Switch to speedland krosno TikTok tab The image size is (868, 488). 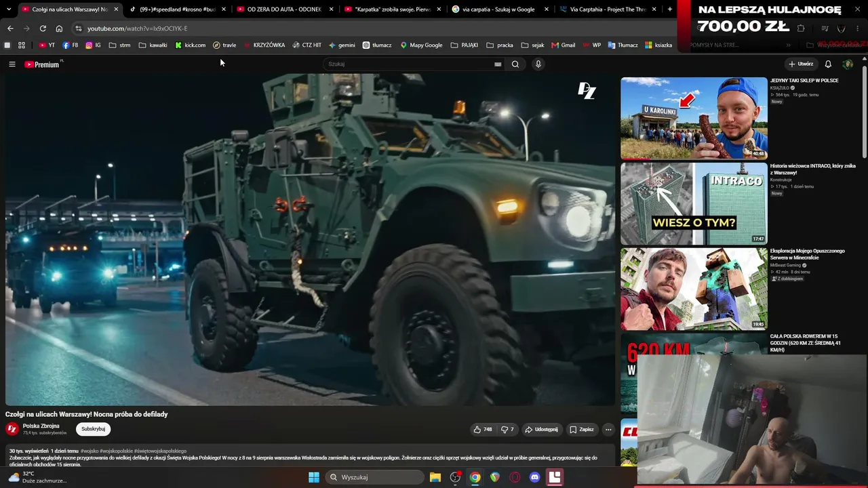pyautogui.click(x=178, y=9)
